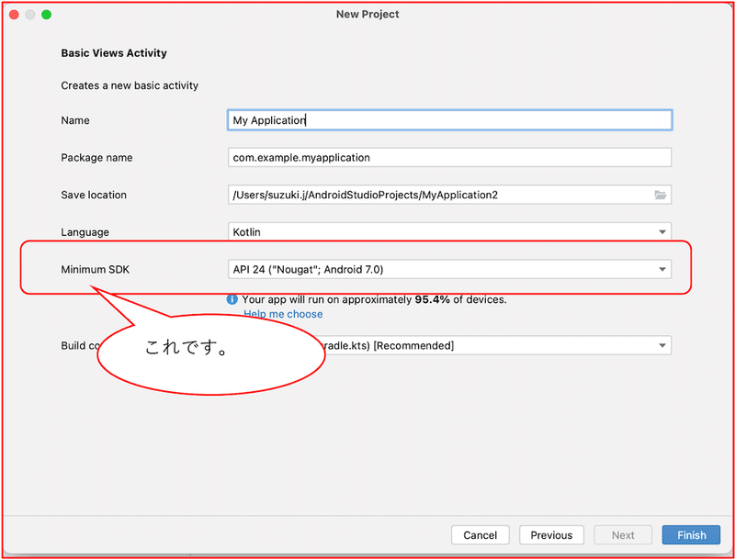Focus the Package name input field
The height and width of the screenshot is (560, 735).
pos(449,158)
